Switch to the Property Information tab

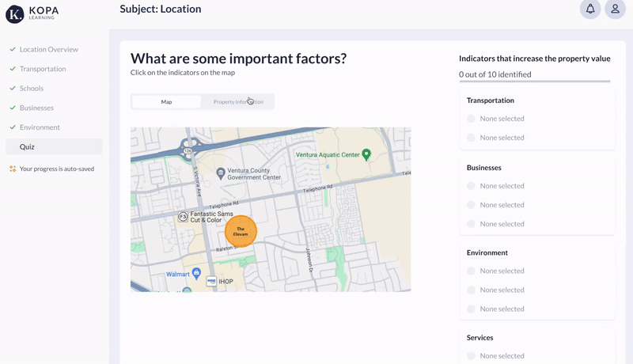click(x=238, y=101)
